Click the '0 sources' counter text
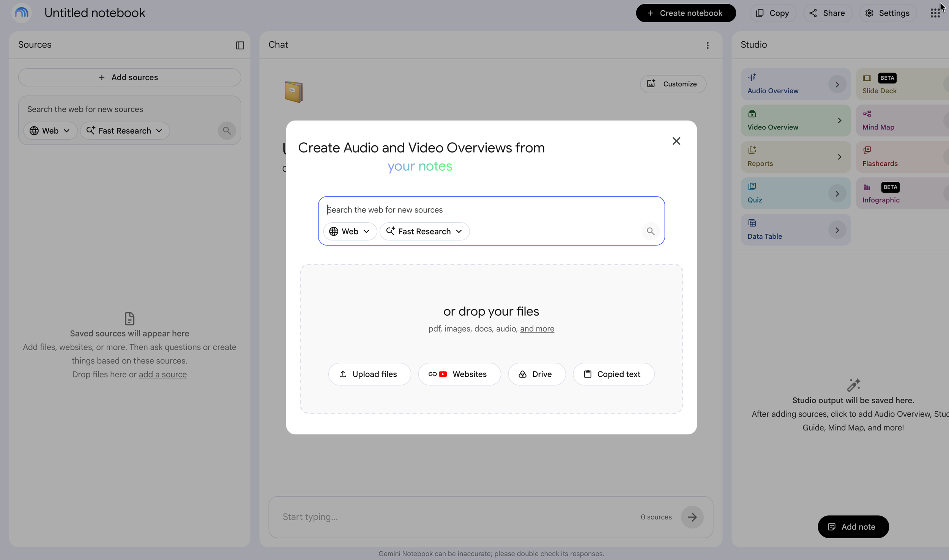 tap(656, 517)
